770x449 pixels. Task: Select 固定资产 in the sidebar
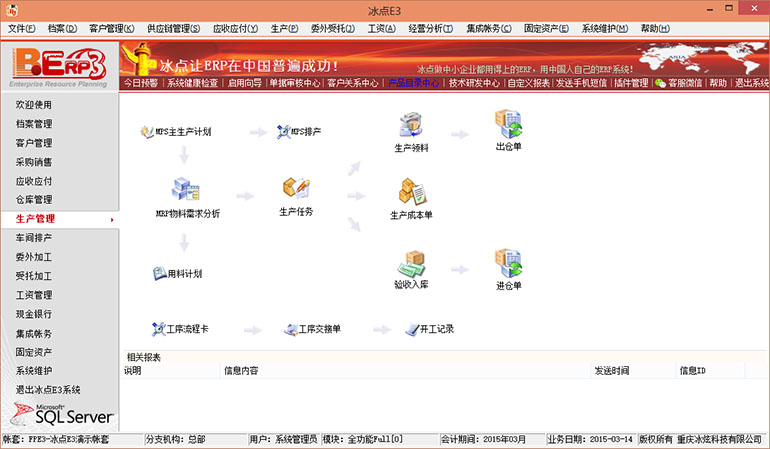33,352
